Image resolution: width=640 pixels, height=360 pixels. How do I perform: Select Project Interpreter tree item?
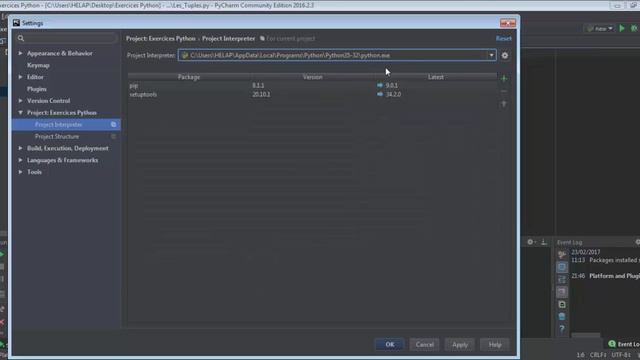(66, 124)
